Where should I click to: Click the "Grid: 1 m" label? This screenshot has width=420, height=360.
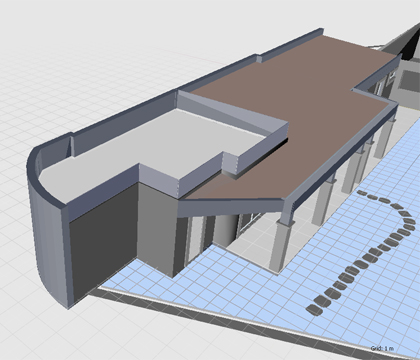coord(382,348)
